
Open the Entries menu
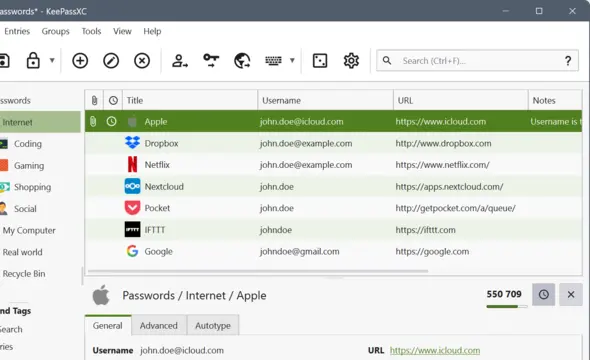17,31
